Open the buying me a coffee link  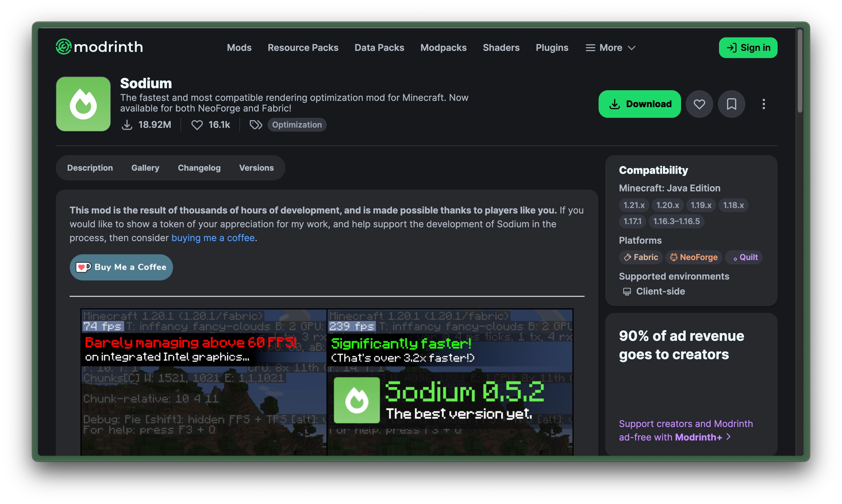coord(213,238)
